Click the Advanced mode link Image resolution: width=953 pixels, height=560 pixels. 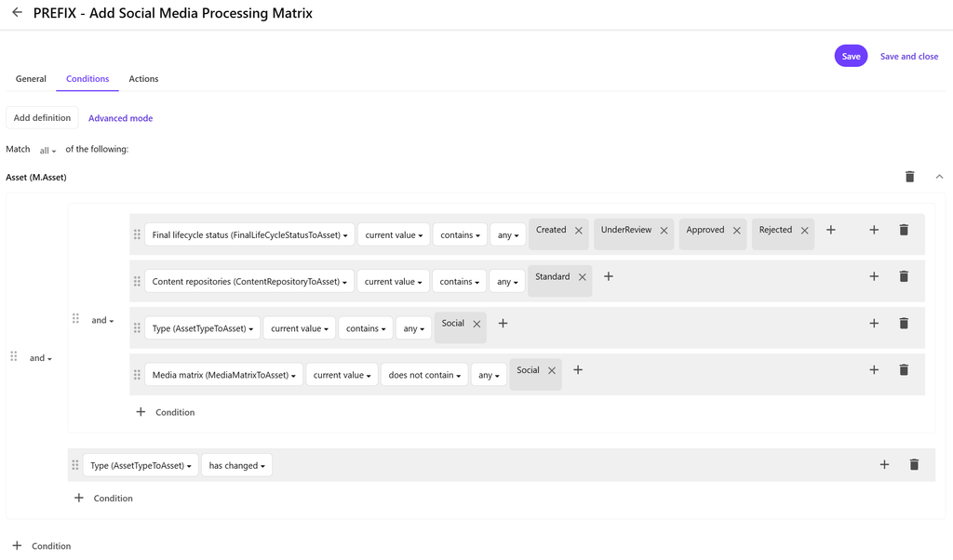(120, 118)
